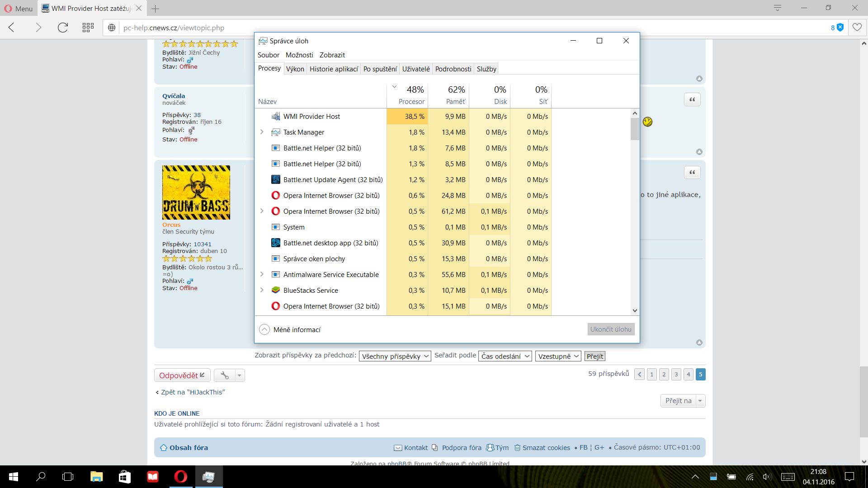868x488 pixels.
Task: Click the Opera reload page icon
Action: click(62, 28)
